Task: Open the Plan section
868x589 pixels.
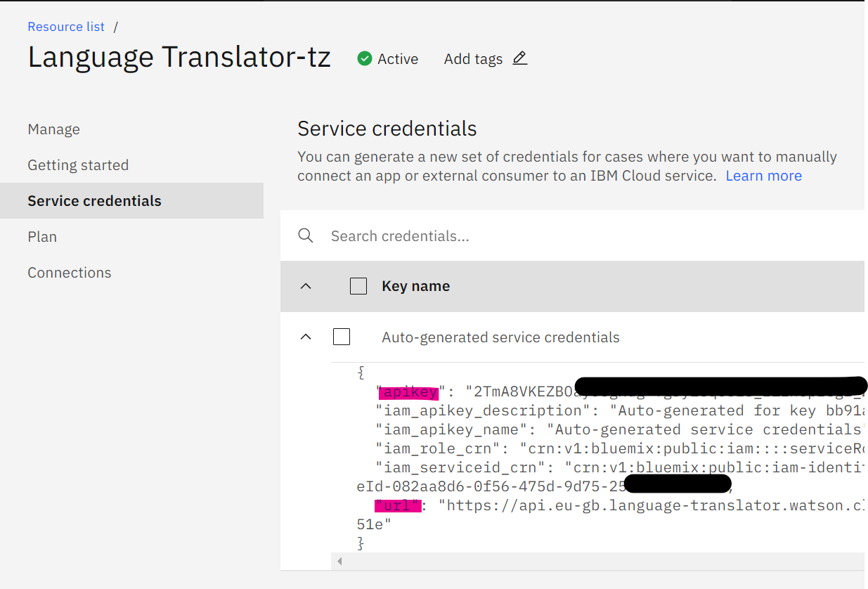Action: [x=42, y=237]
